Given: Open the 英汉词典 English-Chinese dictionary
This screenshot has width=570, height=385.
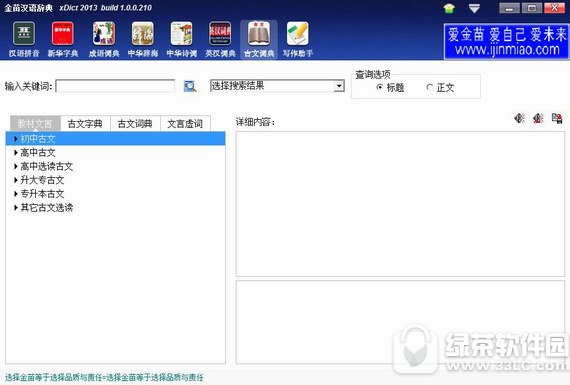Looking at the screenshot, I should click(x=220, y=39).
